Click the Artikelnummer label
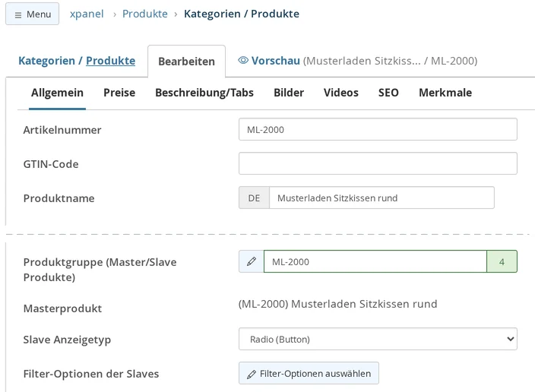535x392 pixels. click(x=62, y=130)
